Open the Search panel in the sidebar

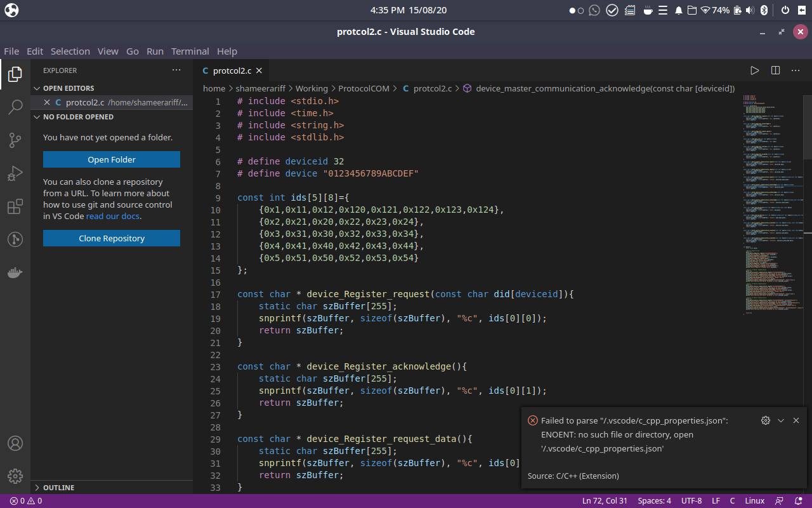tap(15, 107)
